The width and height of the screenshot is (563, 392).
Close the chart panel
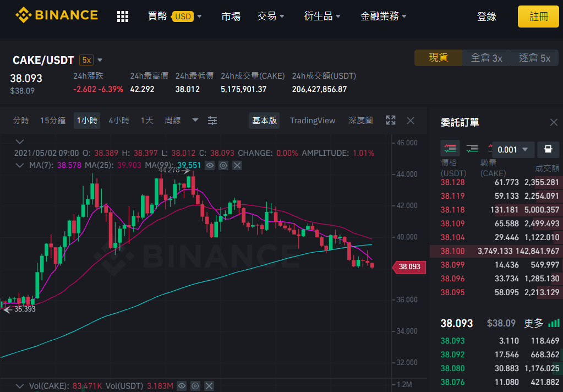point(411,121)
